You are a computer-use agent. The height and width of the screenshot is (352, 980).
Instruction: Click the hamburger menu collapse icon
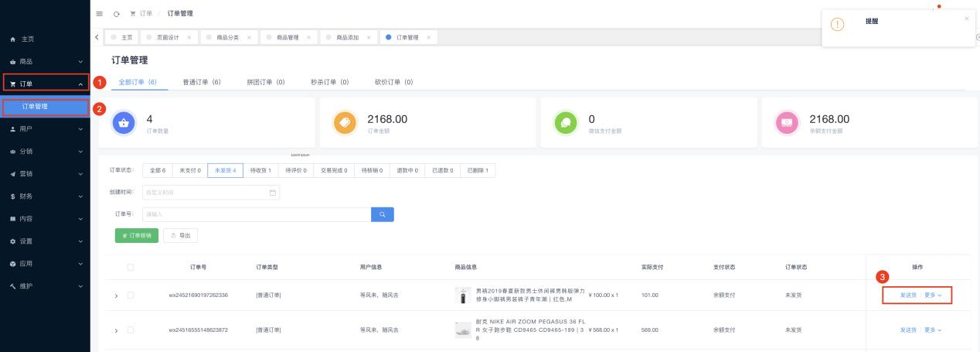point(99,14)
